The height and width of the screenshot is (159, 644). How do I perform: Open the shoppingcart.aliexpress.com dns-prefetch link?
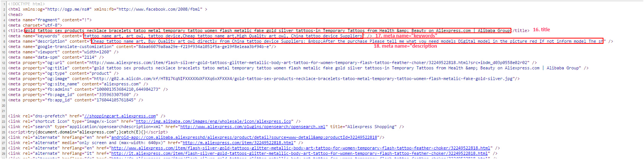(120, 116)
